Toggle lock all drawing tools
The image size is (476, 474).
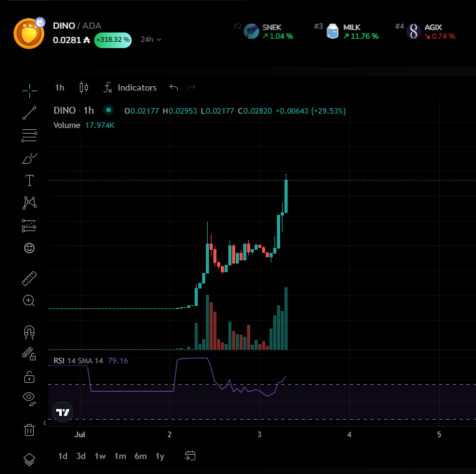pos(29,377)
